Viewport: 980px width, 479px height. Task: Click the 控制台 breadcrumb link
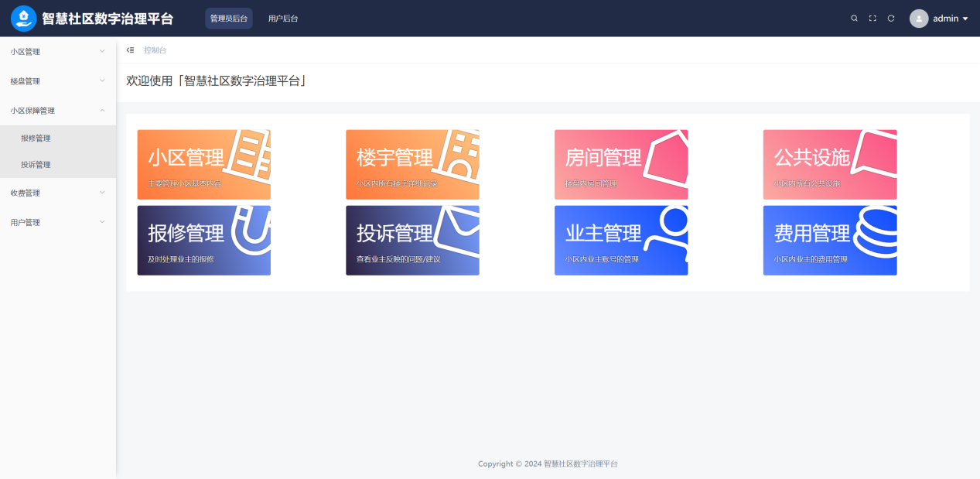(x=154, y=49)
